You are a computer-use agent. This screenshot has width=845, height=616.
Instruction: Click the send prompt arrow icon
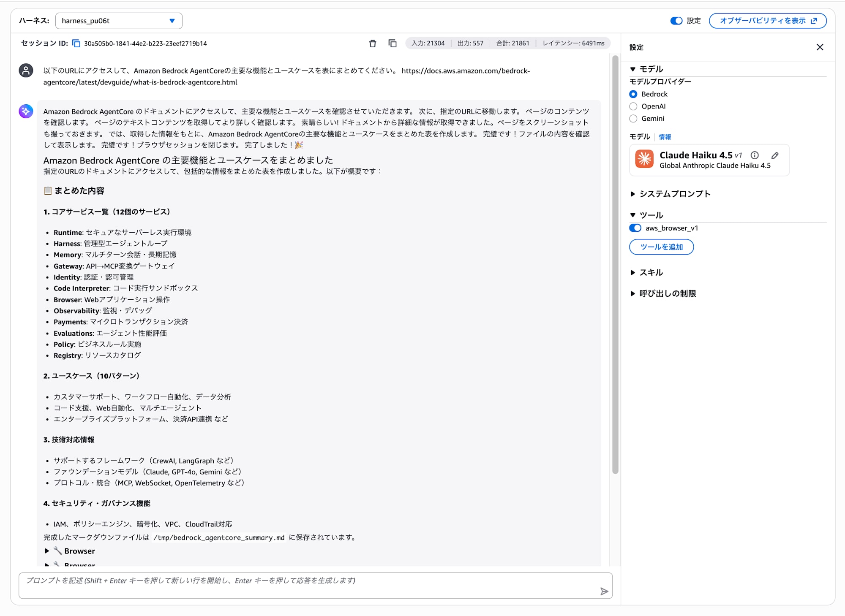point(604,592)
